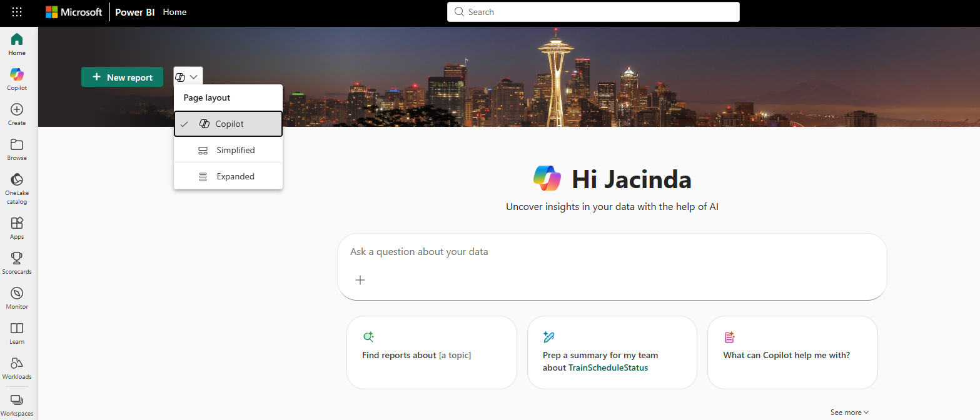This screenshot has height=420, width=980.
Task: Open the Workspaces flyout
Action: pos(17,404)
